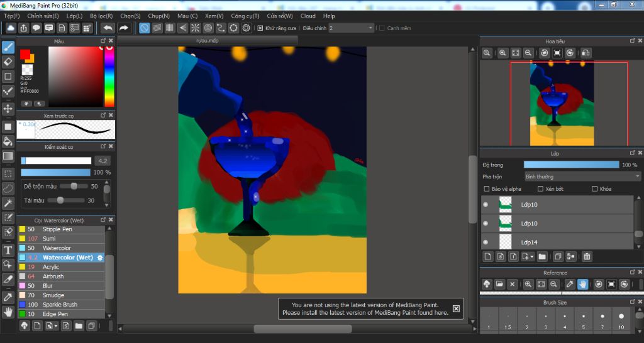
Task: Open the Pha trộn blend mode dropdown
Action: click(582, 177)
